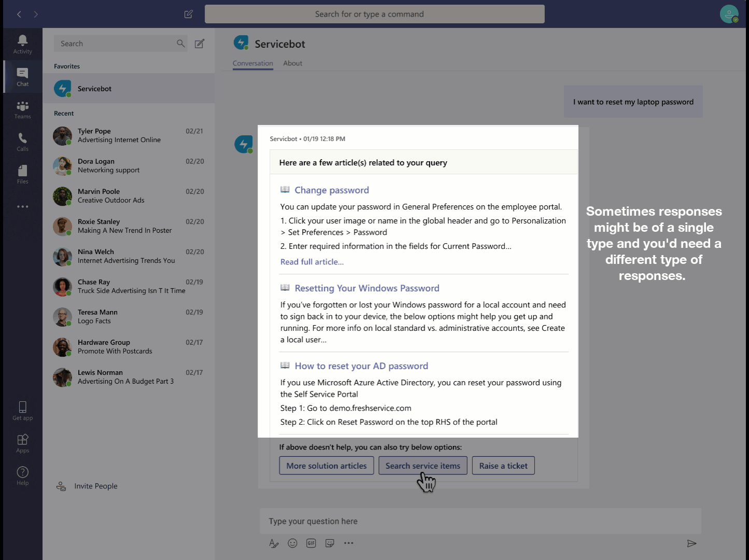Open the GIF picker icon
The width and height of the screenshot is (749, 560).
pyautogui.click(x=311, y=543)
